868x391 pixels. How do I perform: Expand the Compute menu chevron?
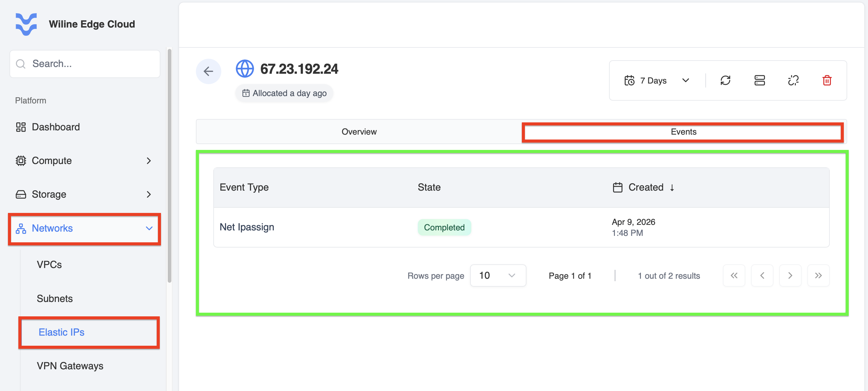(149, 161)
